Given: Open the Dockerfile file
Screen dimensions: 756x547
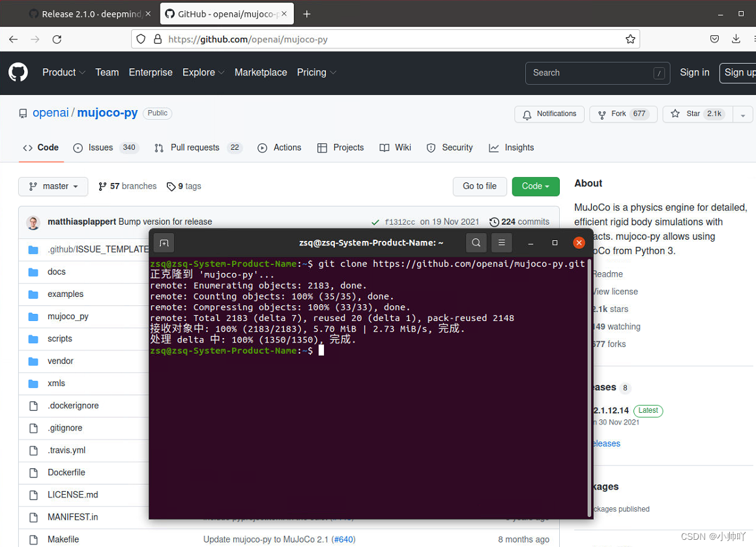Looking at the screenshot, I should click(x=66, y=472).
